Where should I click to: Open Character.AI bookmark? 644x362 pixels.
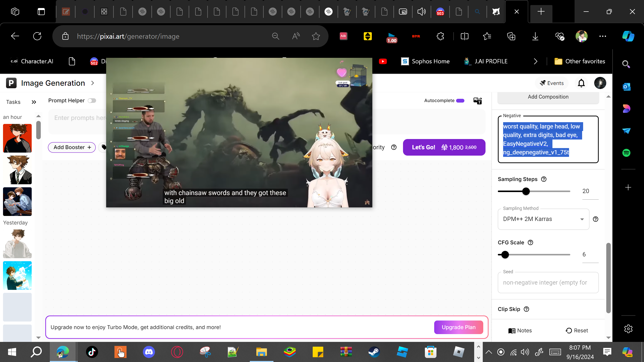32,61
